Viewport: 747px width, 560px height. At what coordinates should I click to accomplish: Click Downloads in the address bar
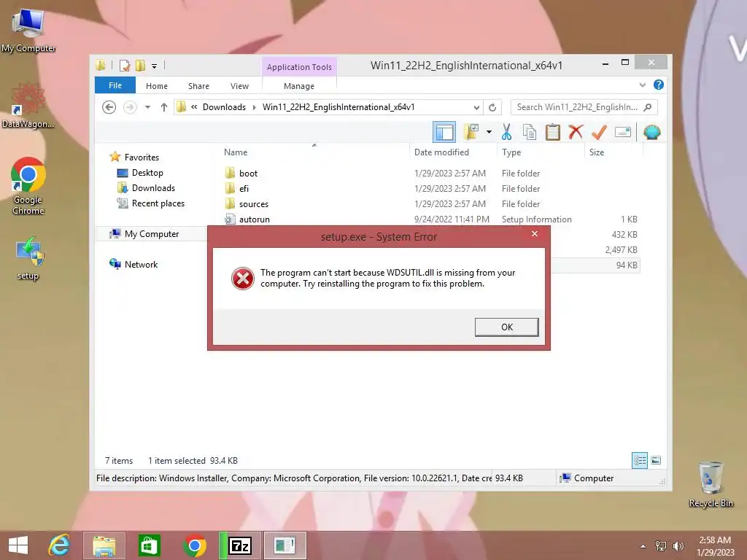point(224,107)
